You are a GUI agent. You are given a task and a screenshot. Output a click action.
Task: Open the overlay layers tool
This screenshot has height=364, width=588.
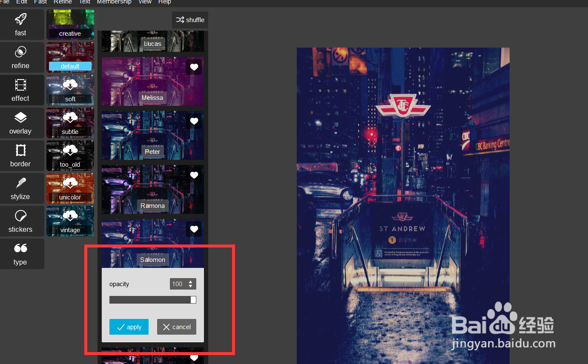coord(20,123)
